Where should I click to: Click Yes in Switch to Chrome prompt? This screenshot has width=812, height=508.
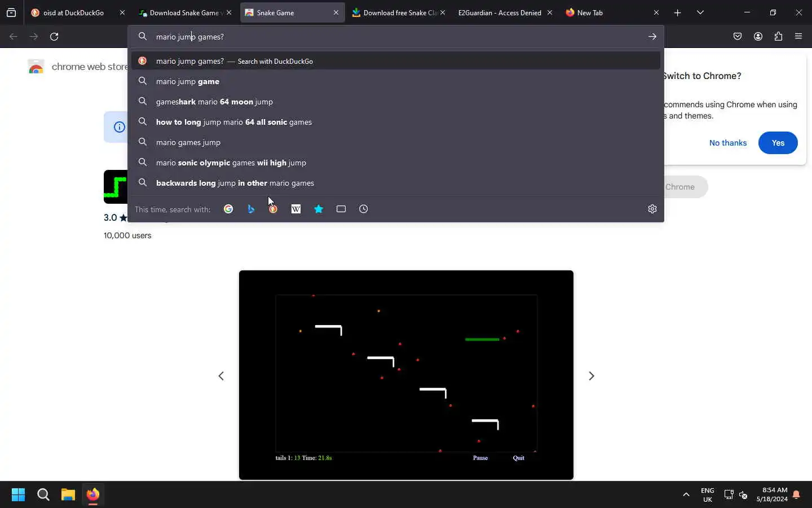778,143
